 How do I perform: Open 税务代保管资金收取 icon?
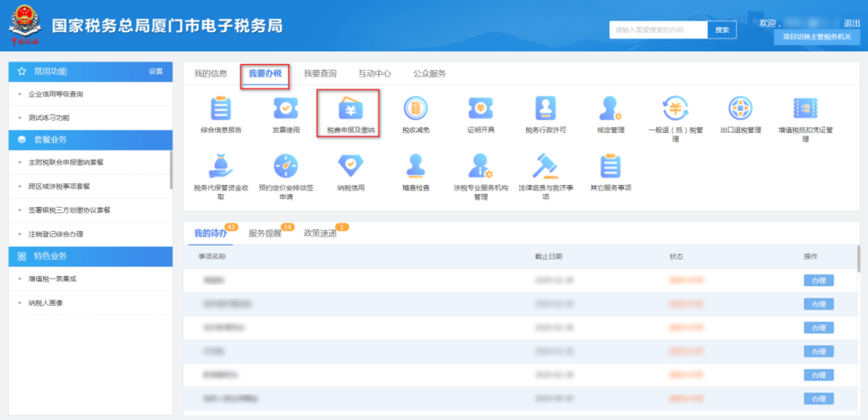[221, 166]
